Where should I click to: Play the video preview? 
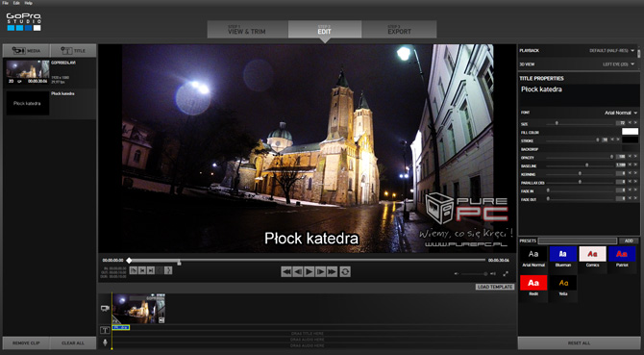coord(310,271)
